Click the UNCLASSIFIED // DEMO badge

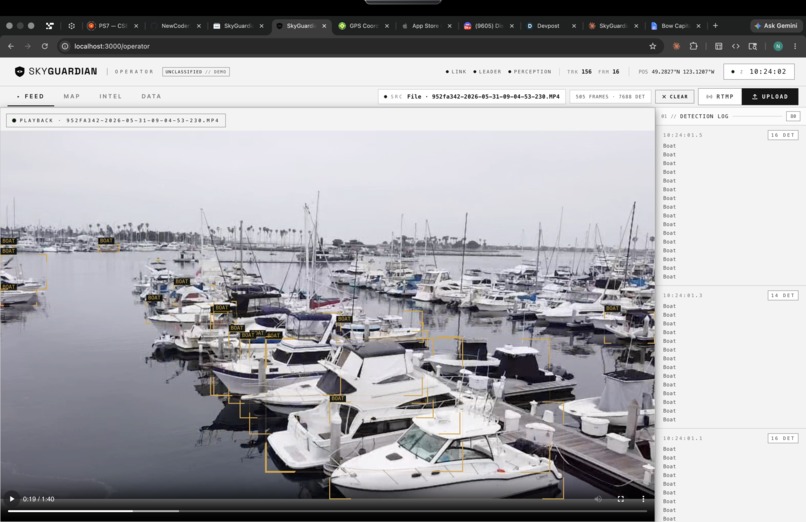click(196, 72)
